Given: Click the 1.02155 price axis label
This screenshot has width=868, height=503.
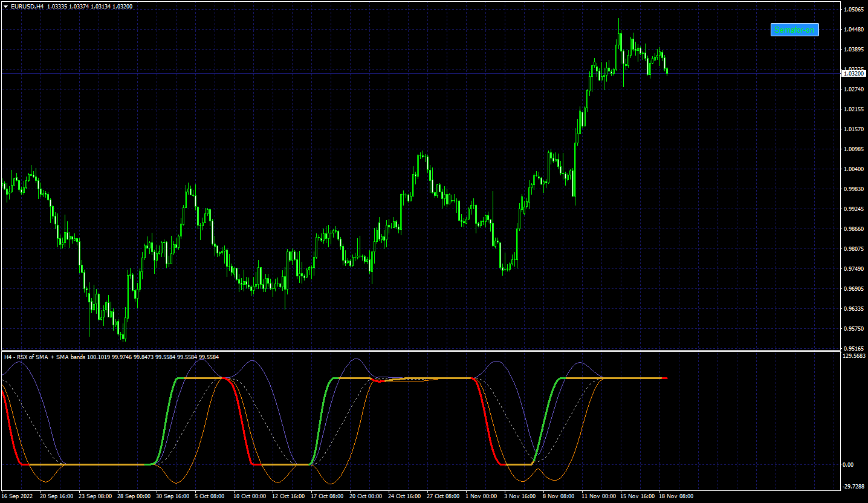Looking at the screenshot, I should (x=853, y=109).
